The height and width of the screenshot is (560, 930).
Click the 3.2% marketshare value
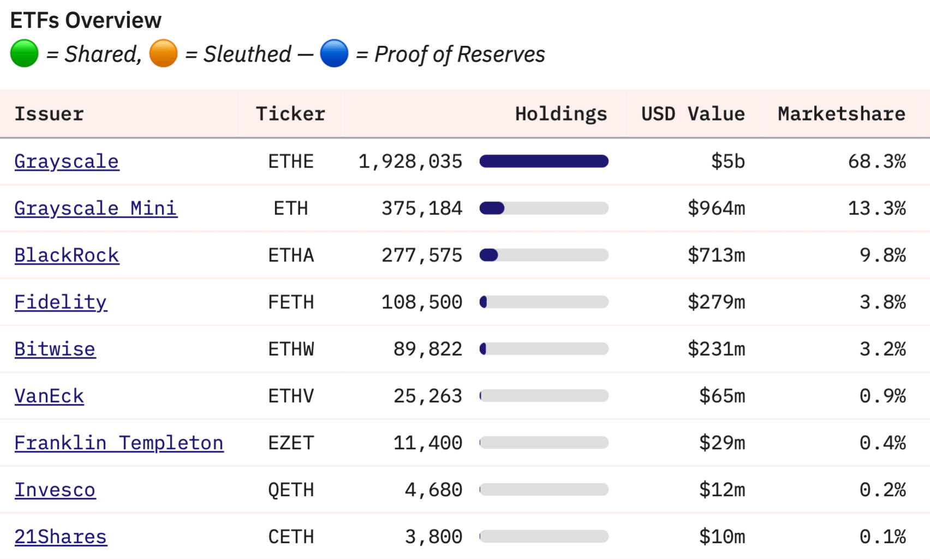(x=883, y=349)
